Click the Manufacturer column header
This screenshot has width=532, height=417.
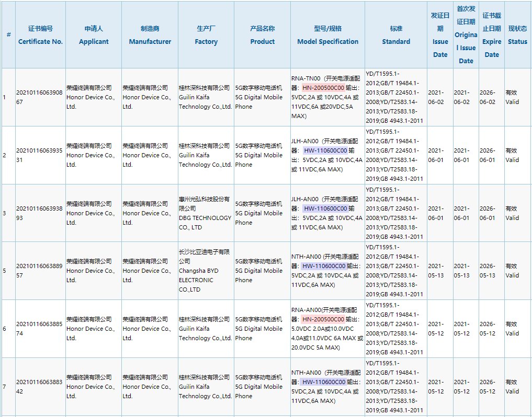pyautogui.click(x=150, y=35)
